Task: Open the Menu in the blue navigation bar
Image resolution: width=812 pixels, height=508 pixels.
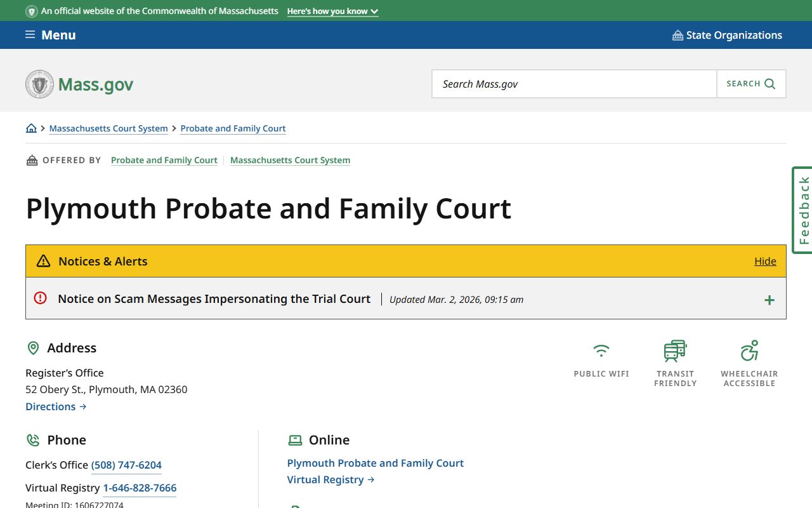Action: click(50, 35)
